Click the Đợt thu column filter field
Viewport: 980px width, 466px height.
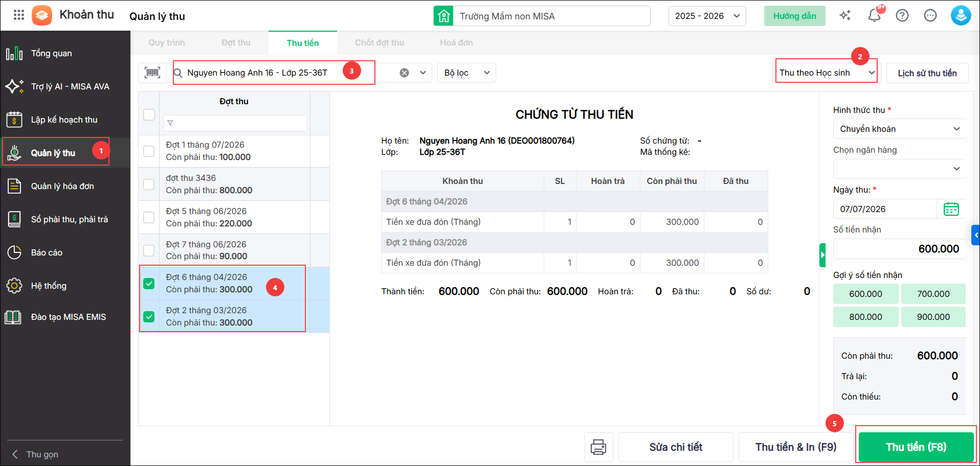235,123
